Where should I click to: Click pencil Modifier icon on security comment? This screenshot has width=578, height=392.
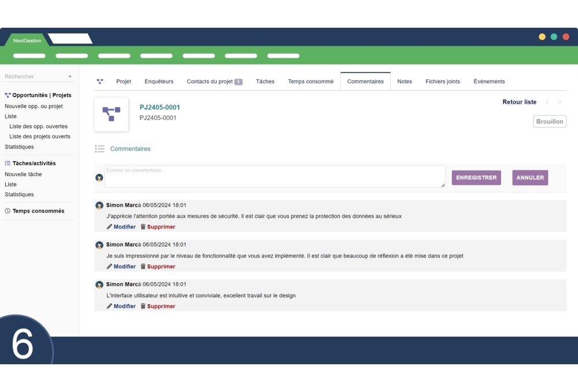tap(110, 227)
